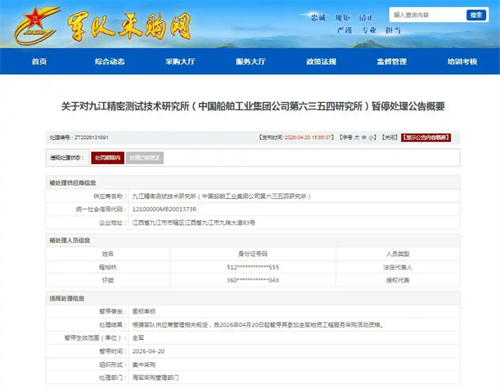Click the 身份证号码 column header
This screenshot has width=500, height=389.
coord(253,254)
